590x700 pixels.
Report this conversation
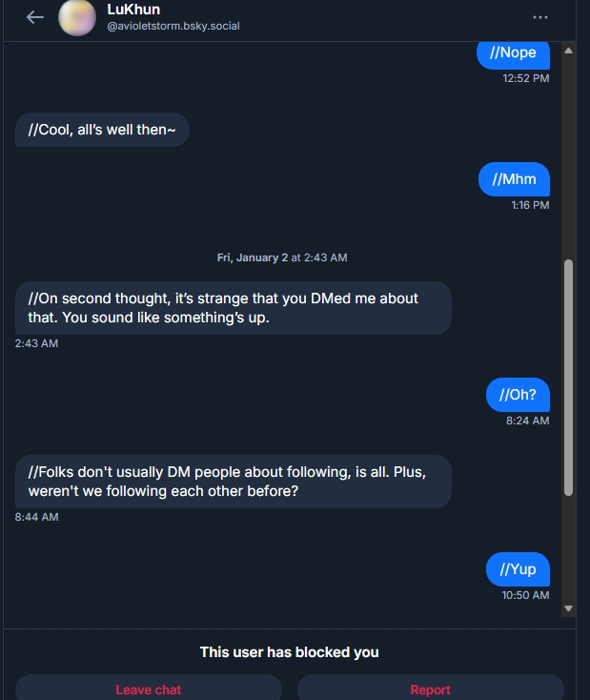(x=430, y=689)
